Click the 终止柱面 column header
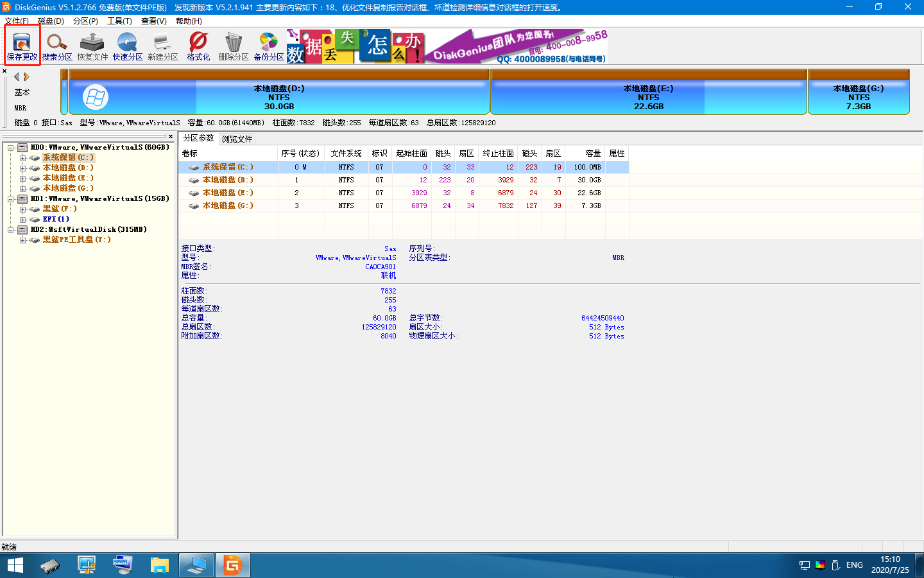The height and width of the screenshot is (578, 924). click(x=498, y=153)
